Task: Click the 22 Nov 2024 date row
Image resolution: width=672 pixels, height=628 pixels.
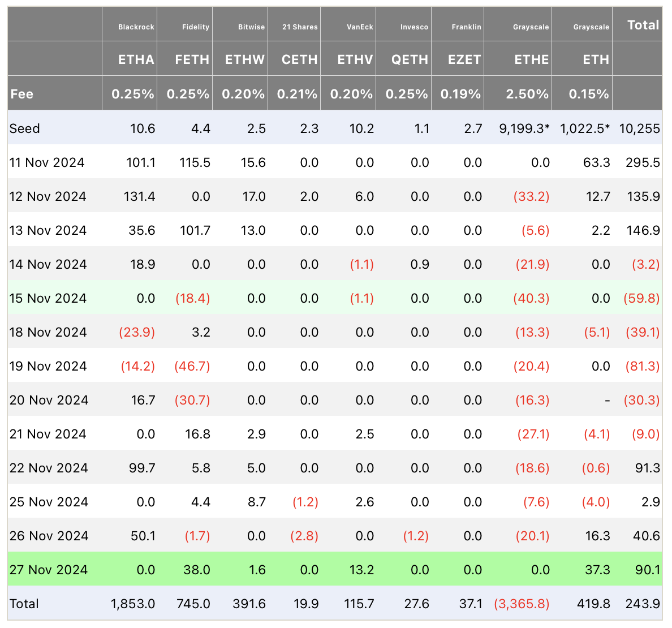Action: click(49, 468)
